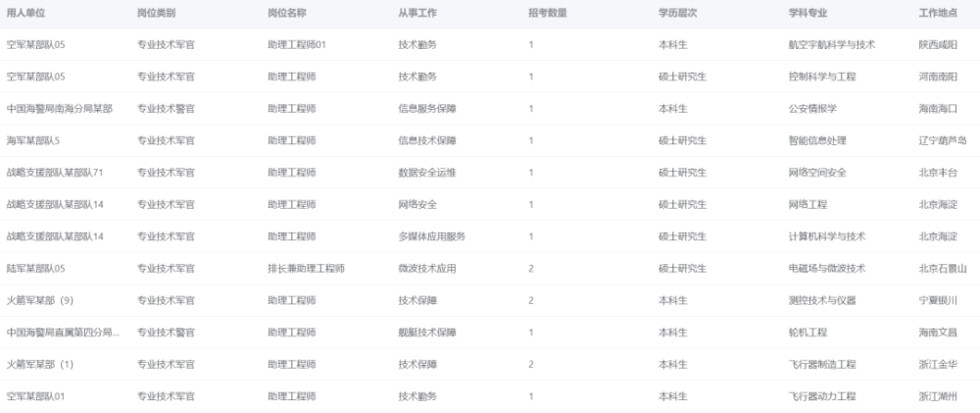
Task: Select the 学历层次 column header
Action: coord(678,13)
